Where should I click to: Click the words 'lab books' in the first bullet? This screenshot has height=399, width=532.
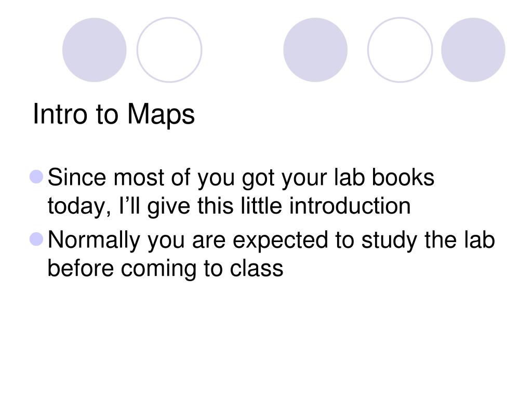[x=384, y=177]
